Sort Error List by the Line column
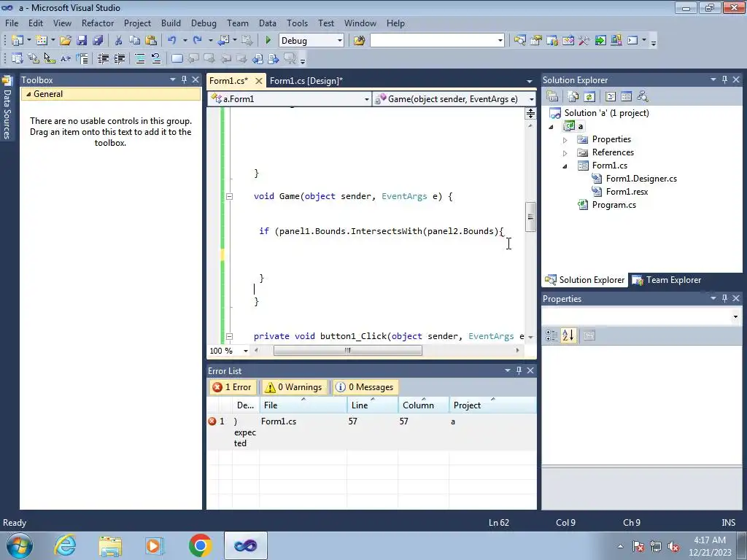Image resolution: width=747 pixels, height=560 pixels. (x=373, y=405)
